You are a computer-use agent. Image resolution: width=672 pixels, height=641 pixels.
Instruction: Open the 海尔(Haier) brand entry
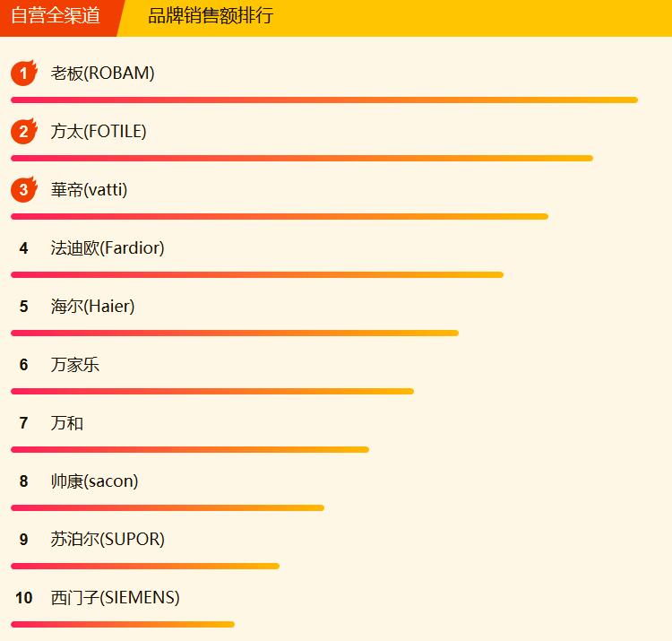(92, 307)
